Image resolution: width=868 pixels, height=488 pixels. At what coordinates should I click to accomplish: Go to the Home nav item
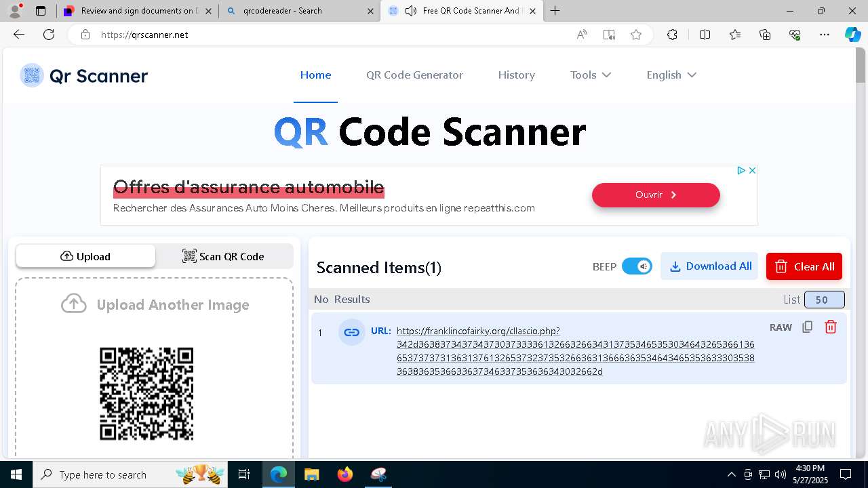pos(315,75)
